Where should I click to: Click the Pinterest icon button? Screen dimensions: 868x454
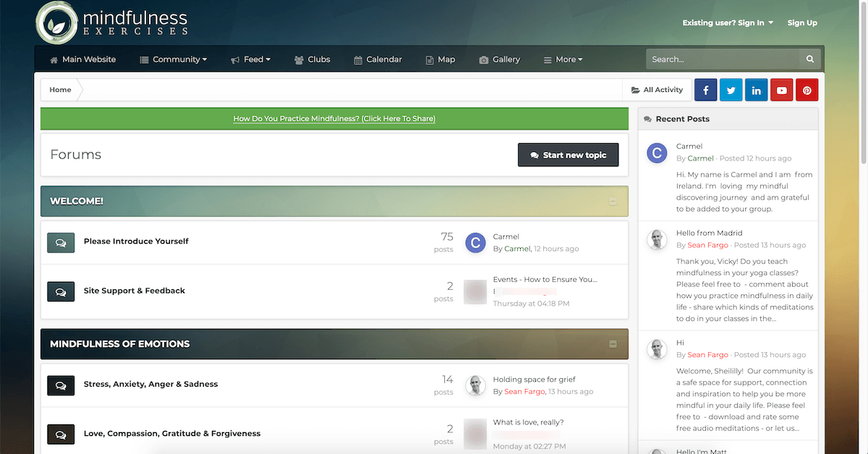807,90
